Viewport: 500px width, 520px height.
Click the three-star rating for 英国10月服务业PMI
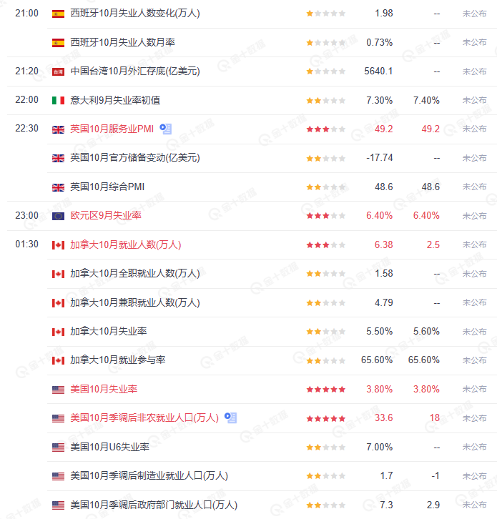pyautogui.click(x=326, y=129)
